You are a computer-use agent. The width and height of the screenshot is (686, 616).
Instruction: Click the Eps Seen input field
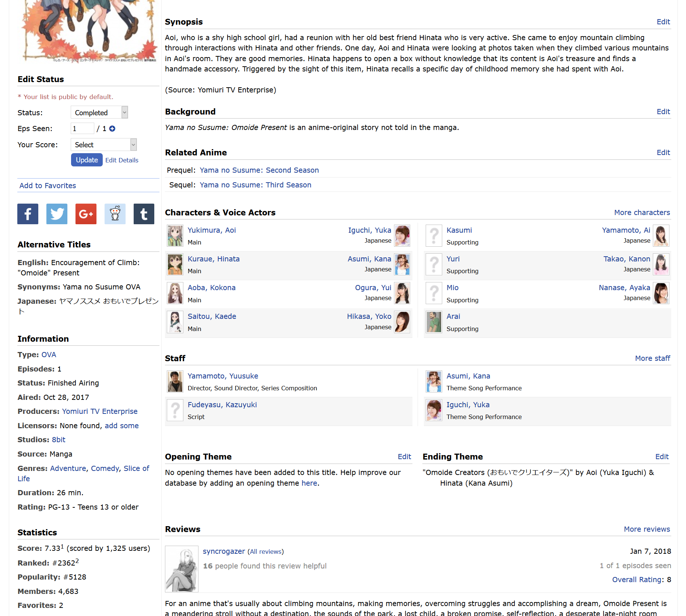(82, 129)
